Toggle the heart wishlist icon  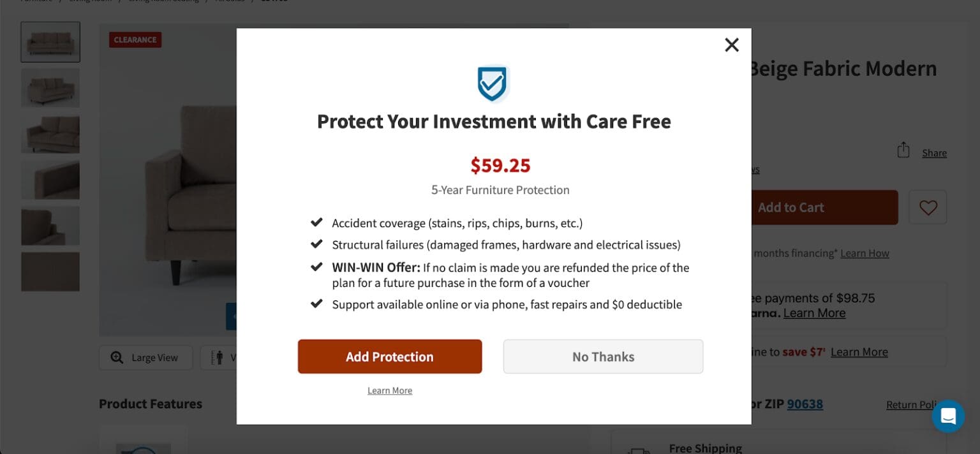point(928,207)
